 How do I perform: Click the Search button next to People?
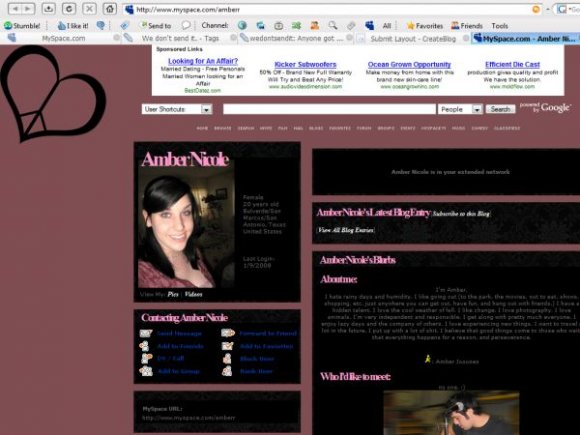tap(500, 109)
